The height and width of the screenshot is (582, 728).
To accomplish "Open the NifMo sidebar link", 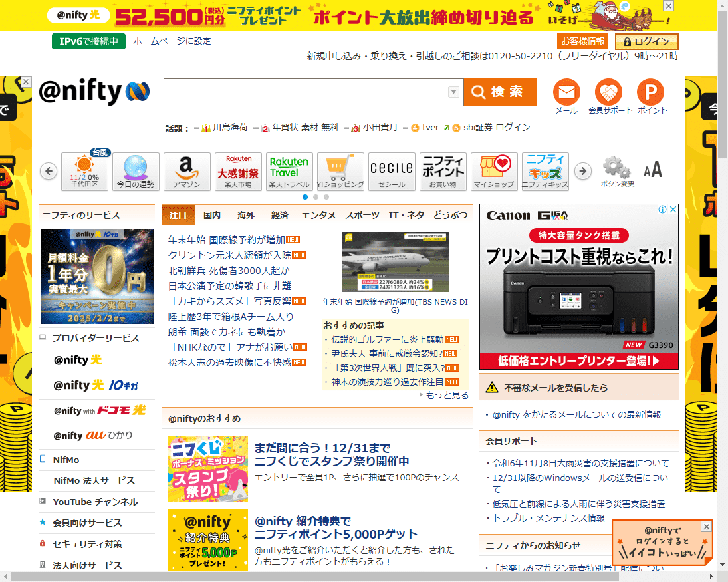I will tap(66, 460).
